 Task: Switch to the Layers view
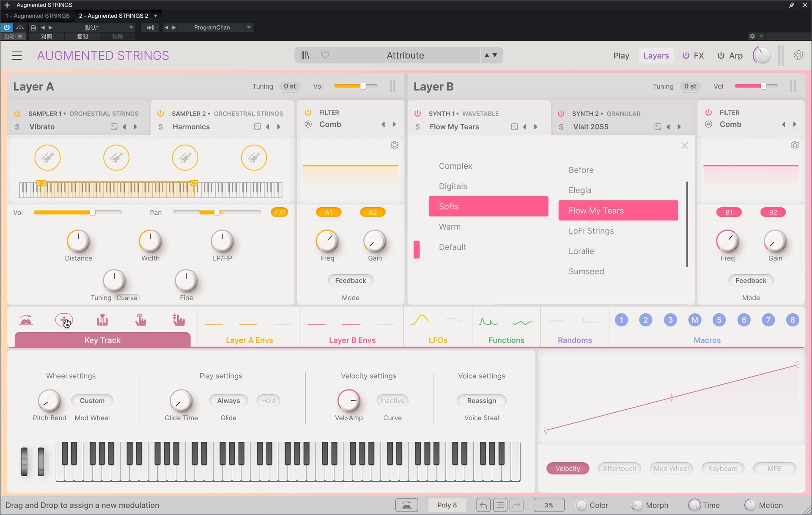(656, 55)
